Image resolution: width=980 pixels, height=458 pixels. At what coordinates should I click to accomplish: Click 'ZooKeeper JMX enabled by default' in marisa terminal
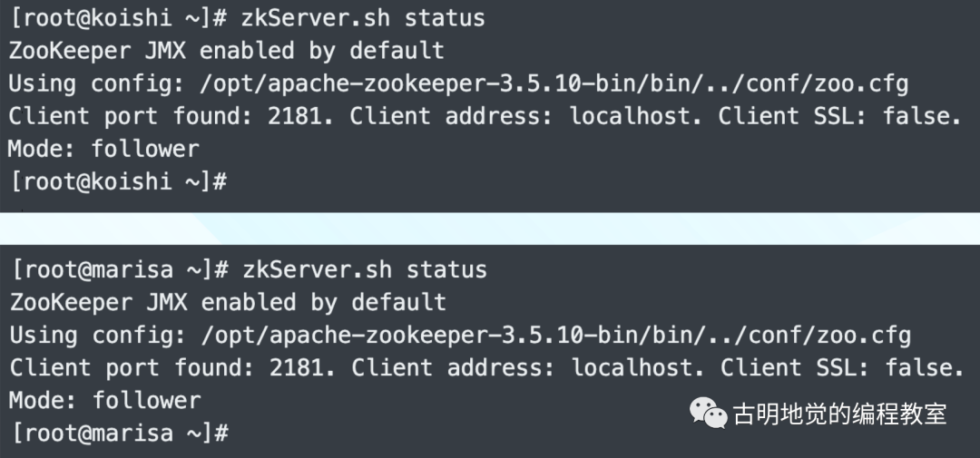point(228,302)
